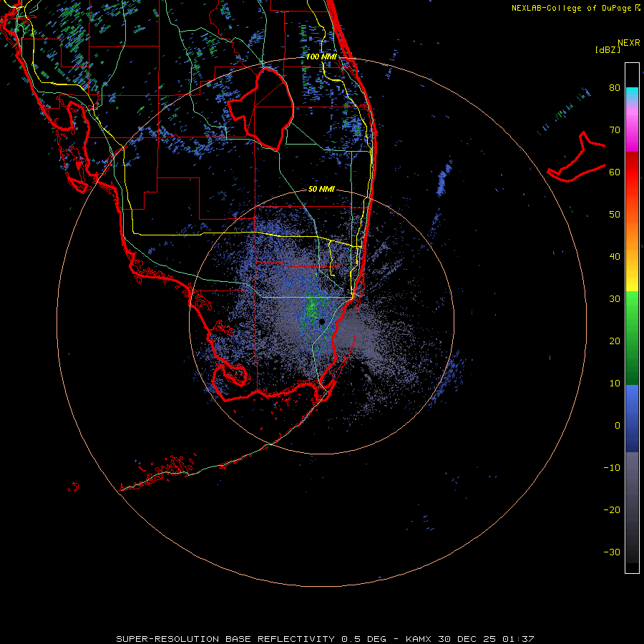The image size is (644, 644).
Task: Click the 10 dBZ scale value
Action: (x=615, y=384)
